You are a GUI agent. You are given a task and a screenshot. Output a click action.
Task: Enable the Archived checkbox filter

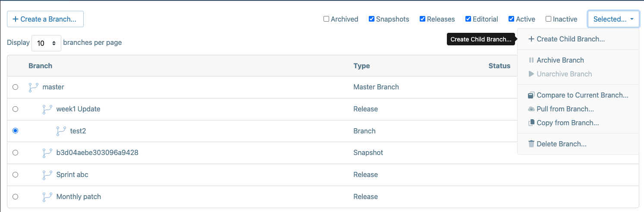point(327,19)
